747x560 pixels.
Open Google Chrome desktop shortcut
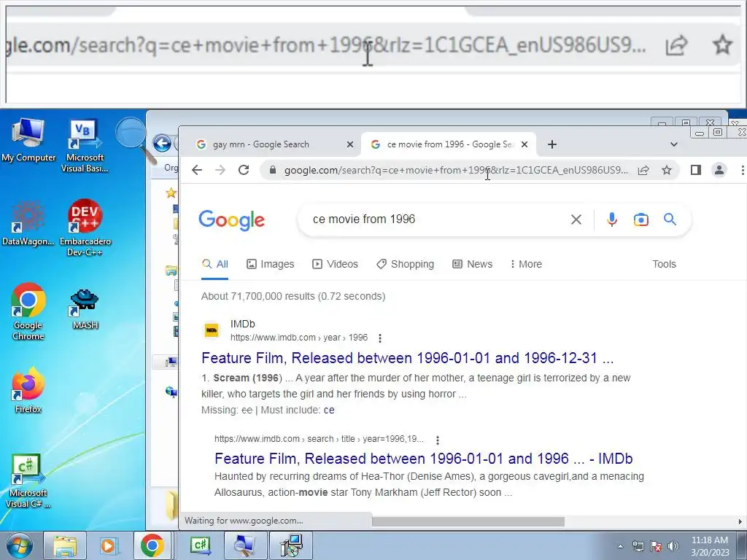(x=28, y=312)
